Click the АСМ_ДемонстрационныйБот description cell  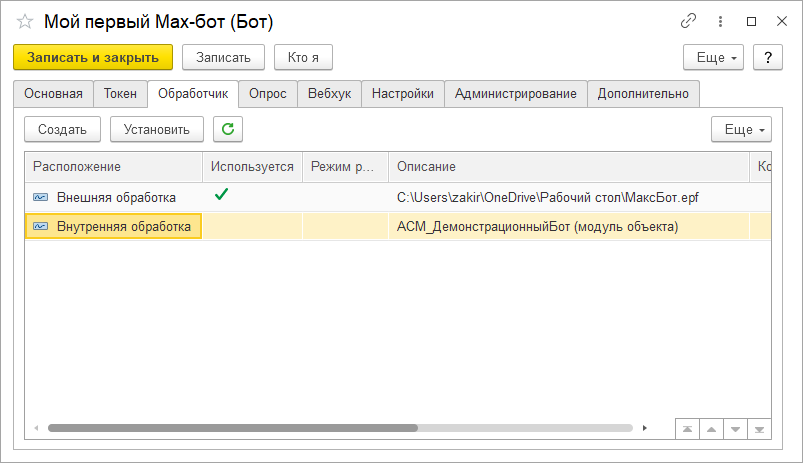pos(569,226)
